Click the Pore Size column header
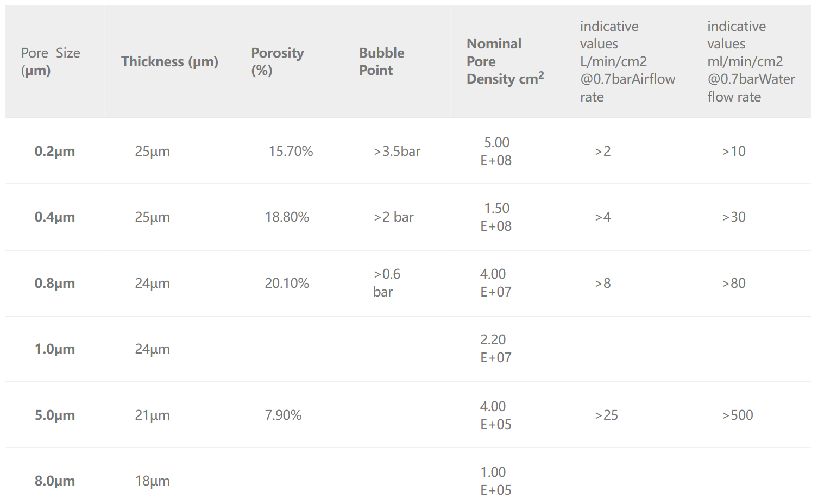 pyautogui.click(x=51, y=61)
